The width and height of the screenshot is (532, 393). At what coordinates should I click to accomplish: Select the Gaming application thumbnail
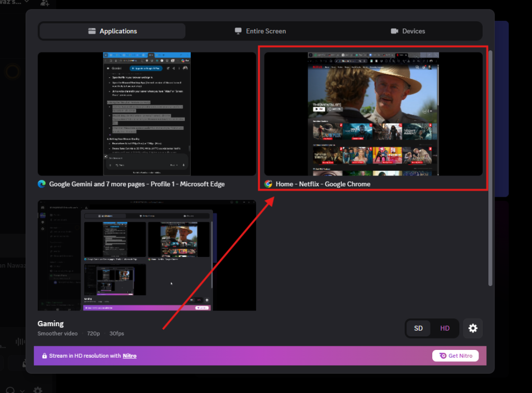(x=146, y=255)
